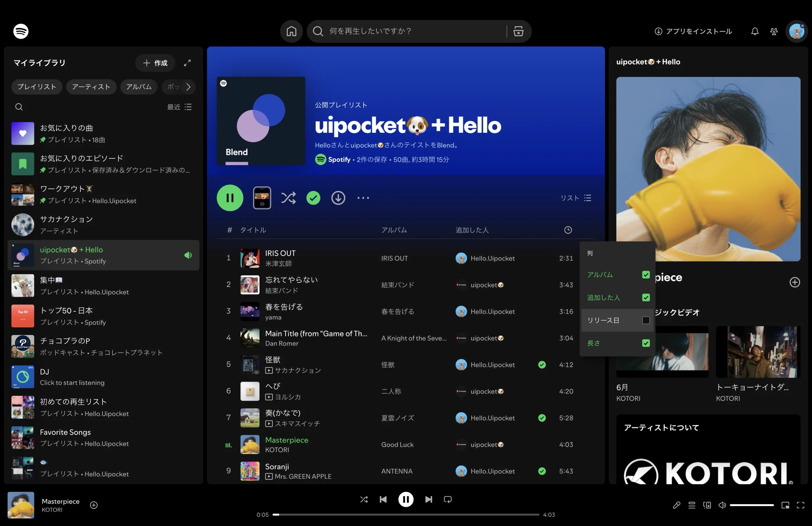Open the user profile avatar menu
The width and height of the screenshot is (812, 526).
(x=797, y=31)
